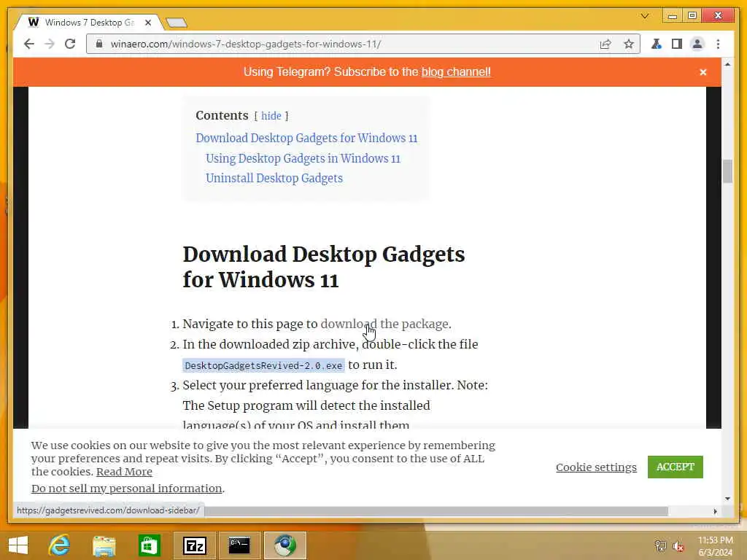Select the Chromium browser taskbar icon
This screenshot has width=747, height=560.
(x=285, y=545)
